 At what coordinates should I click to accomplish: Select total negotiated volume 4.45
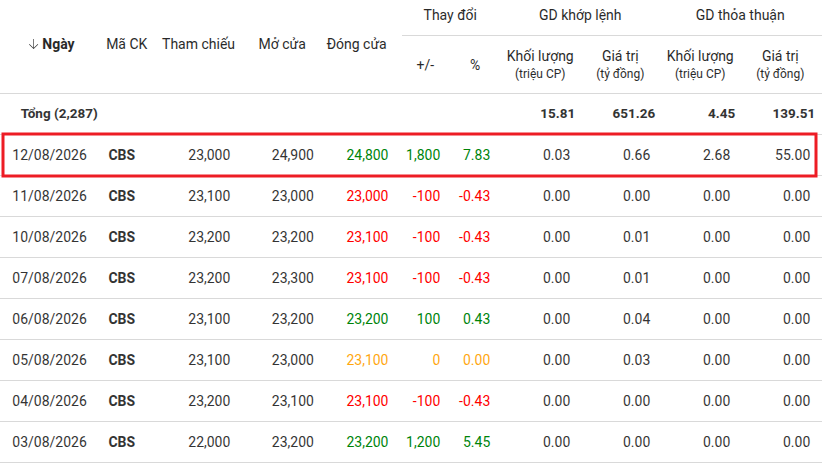(721, 114)
